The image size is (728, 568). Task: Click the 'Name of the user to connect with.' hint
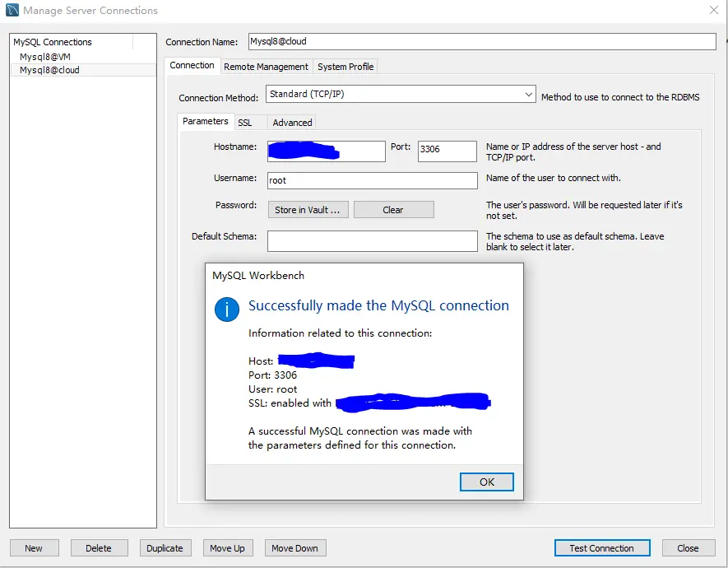(554, 178)
